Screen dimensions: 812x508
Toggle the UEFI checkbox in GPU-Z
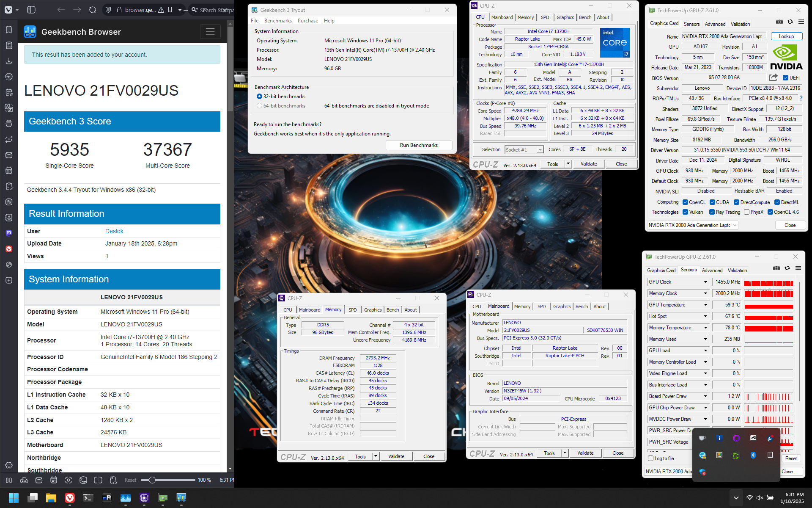point(785,78)
